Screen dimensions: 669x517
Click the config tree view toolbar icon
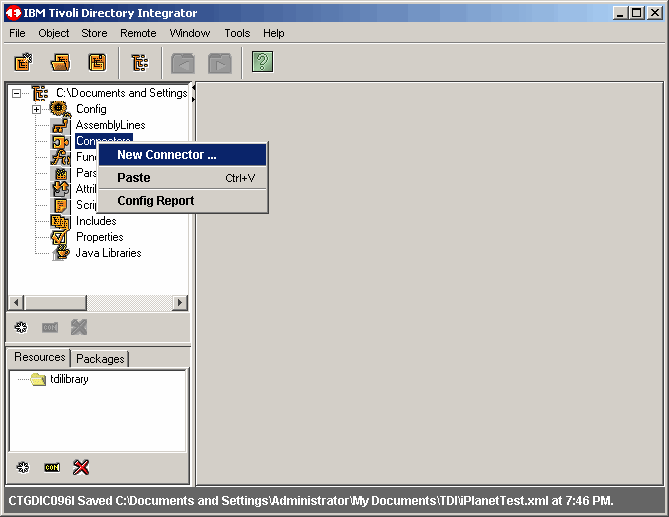(140, 63)
